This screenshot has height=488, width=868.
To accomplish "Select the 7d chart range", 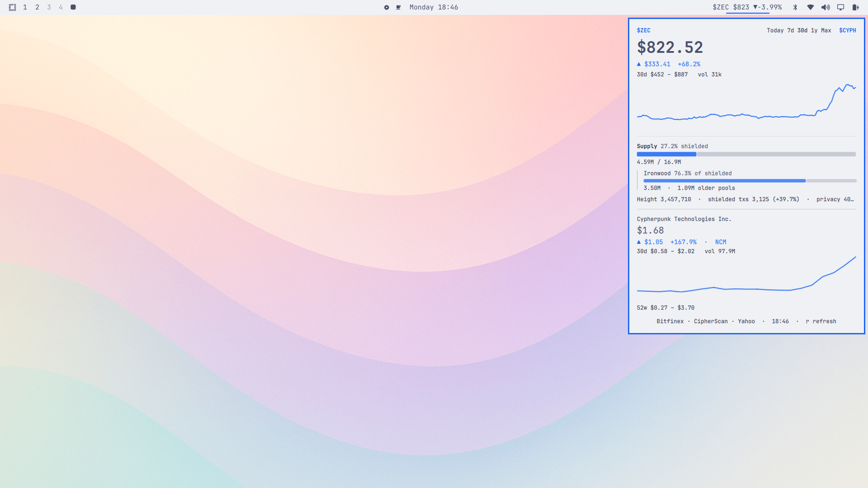I will 790,30.
